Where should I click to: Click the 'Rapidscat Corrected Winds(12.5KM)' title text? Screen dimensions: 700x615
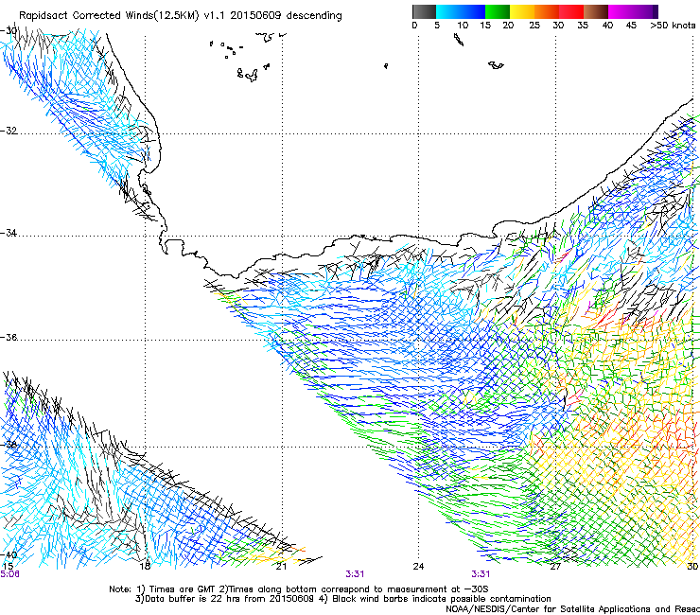coord(109,16)
